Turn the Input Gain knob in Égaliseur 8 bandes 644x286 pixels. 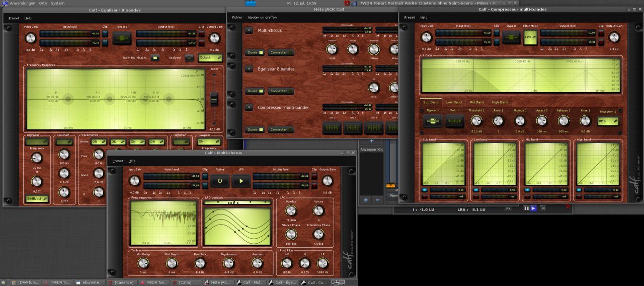[31, 38]
